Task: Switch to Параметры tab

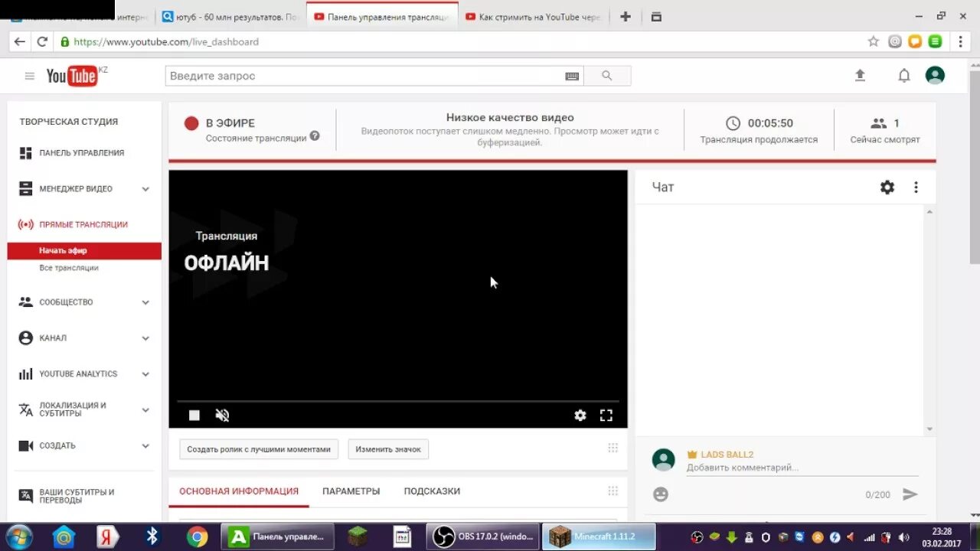Action: point(351,491)
